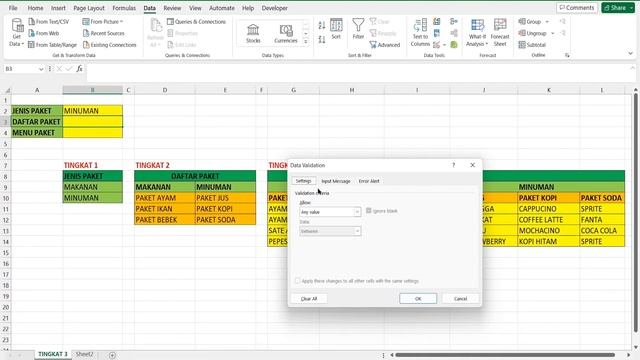The height and width of the screenshot is (360, 640).
Task: Click the Select All corner button
Action: [7, 90]
